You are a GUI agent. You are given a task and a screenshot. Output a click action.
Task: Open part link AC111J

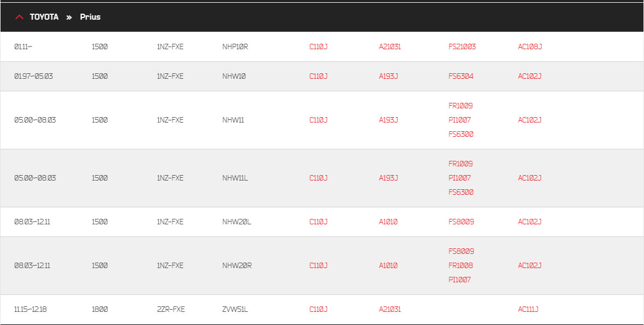(528, 310)
